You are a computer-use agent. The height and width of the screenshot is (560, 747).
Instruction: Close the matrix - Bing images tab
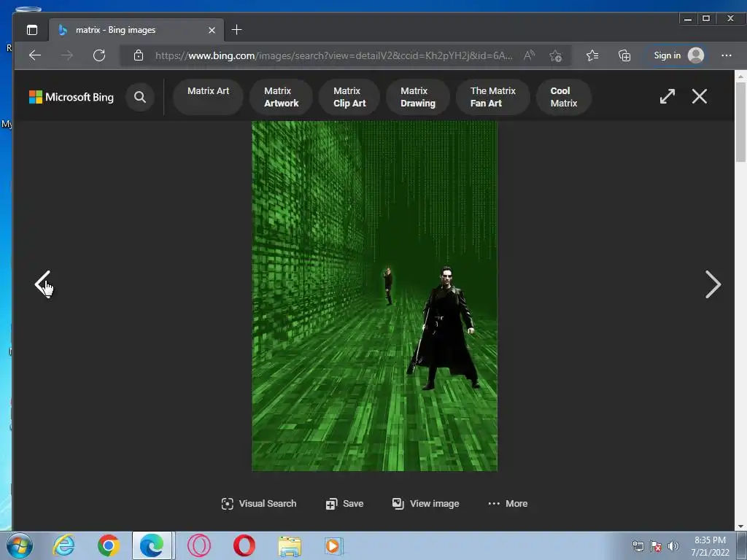point(212,30)
